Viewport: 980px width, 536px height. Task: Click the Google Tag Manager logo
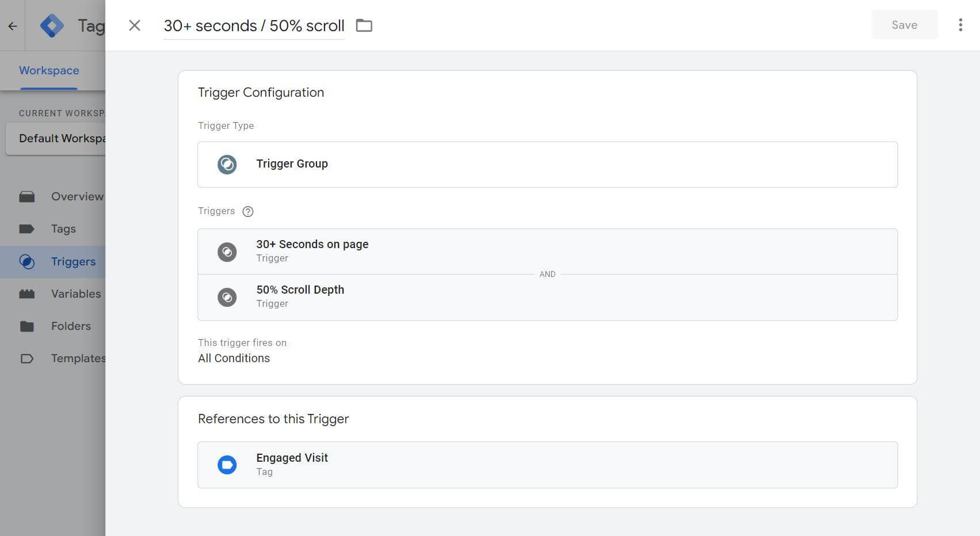click(x=52, y=26)
